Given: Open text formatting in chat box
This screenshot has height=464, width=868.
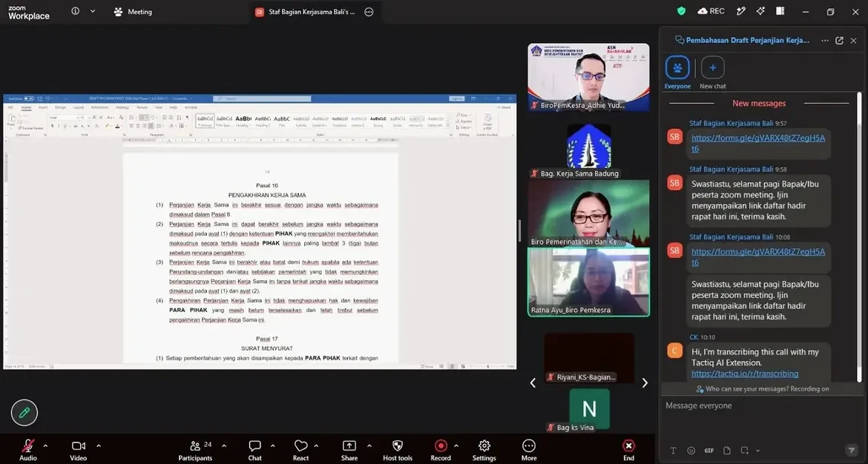Looking at the screenshot, I should (673, 450).
